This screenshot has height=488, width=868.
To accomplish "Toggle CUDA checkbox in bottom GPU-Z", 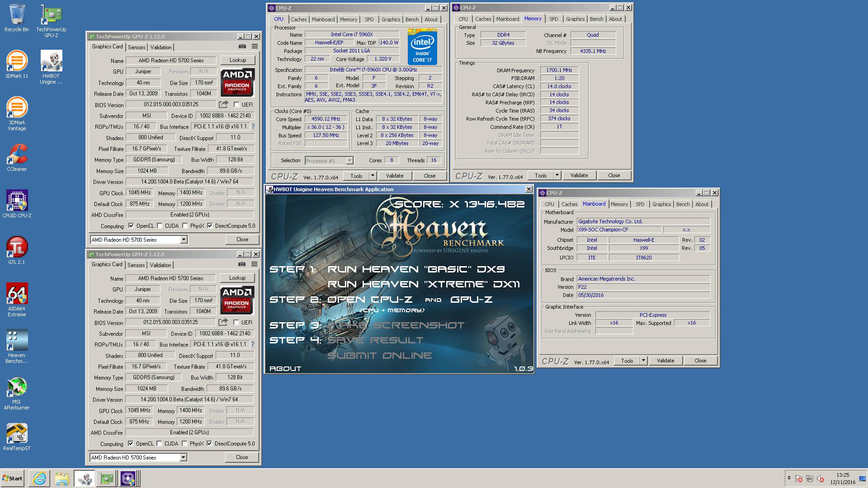I will 159,444.
